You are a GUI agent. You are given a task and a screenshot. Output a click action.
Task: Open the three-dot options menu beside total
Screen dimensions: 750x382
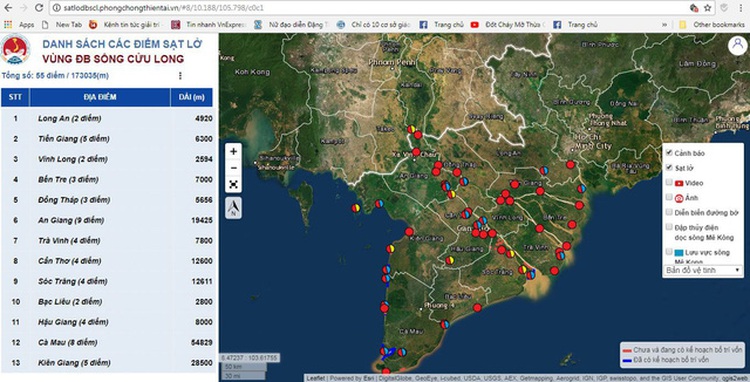(180, 76)
